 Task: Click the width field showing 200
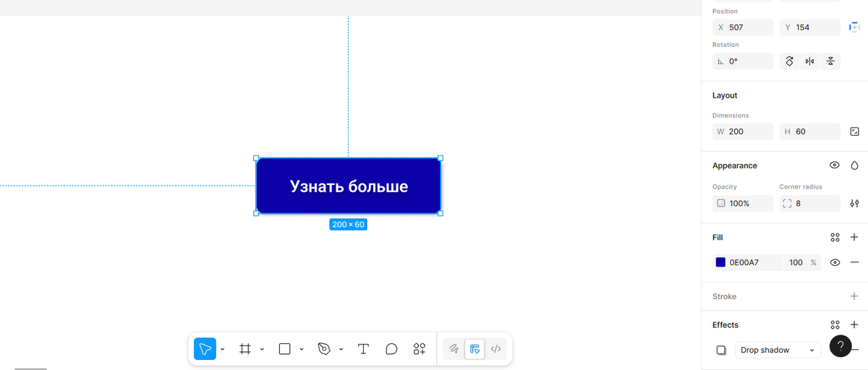click(x=743, y=132)
